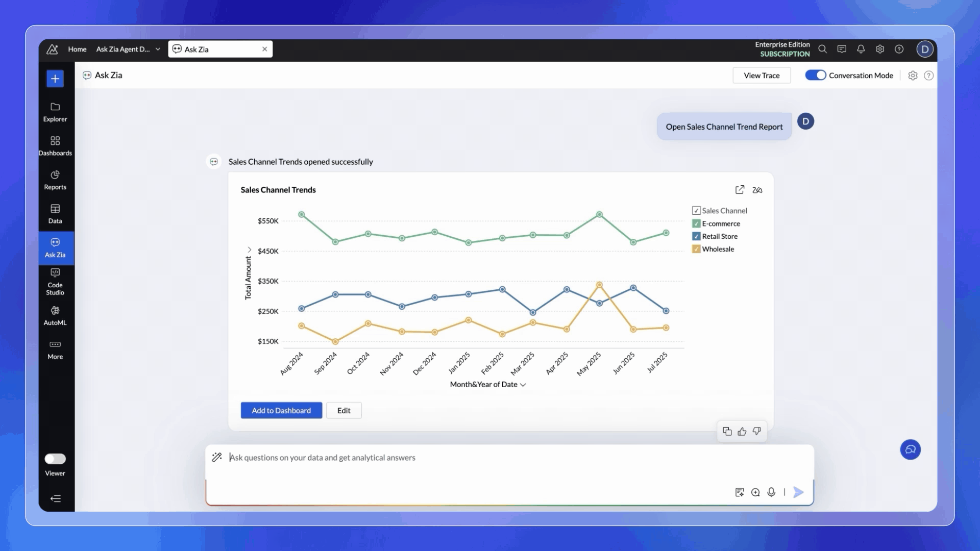
Task: Click the thumbs up feedback icon
Action: (742, 432)
